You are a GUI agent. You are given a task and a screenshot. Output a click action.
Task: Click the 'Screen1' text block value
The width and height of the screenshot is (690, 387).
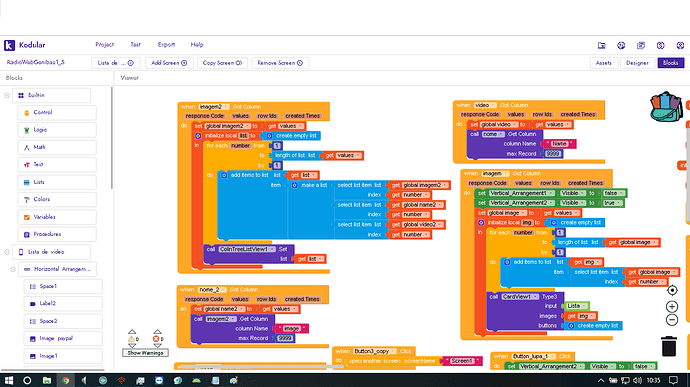pos(462,361)
